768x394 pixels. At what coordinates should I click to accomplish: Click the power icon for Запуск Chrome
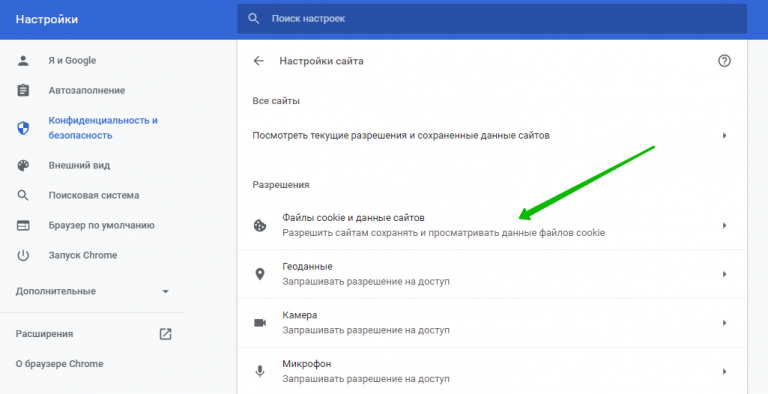23,255
